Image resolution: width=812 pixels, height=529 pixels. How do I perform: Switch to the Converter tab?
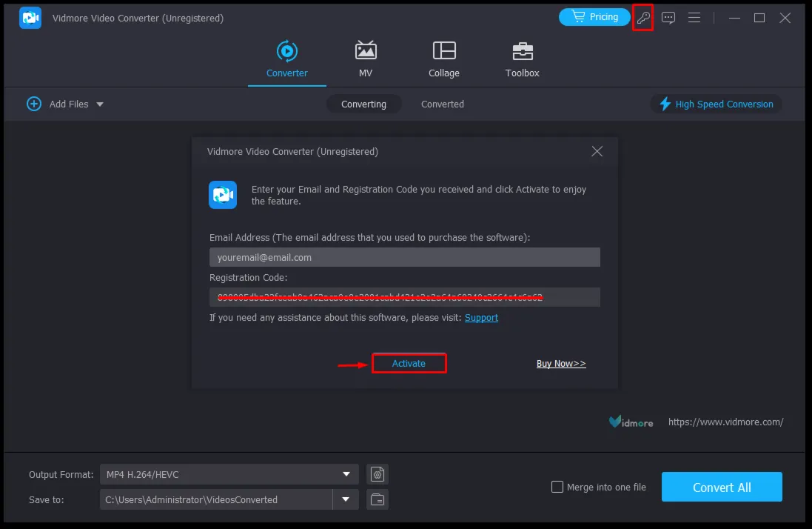(x=287, y=59)
